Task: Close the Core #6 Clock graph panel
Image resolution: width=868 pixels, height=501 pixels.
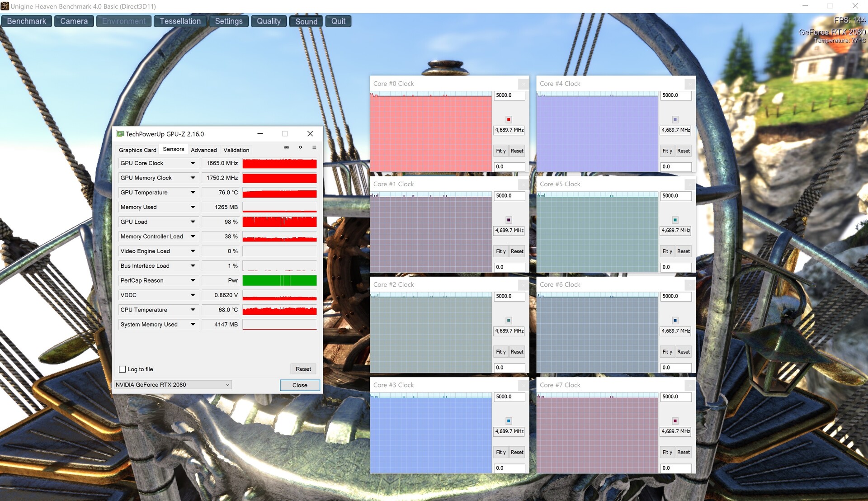Action: point(689,285)
